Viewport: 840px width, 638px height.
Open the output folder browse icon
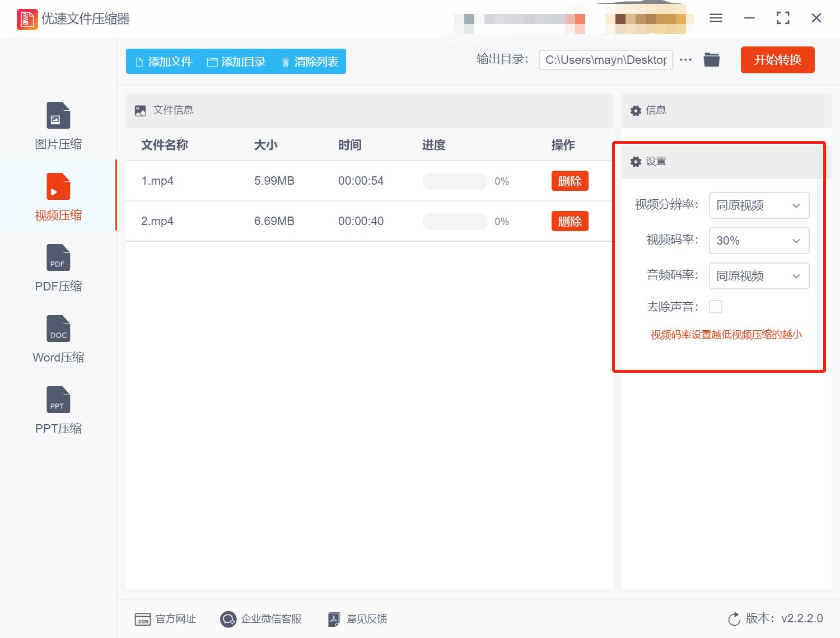click(711, 59)
